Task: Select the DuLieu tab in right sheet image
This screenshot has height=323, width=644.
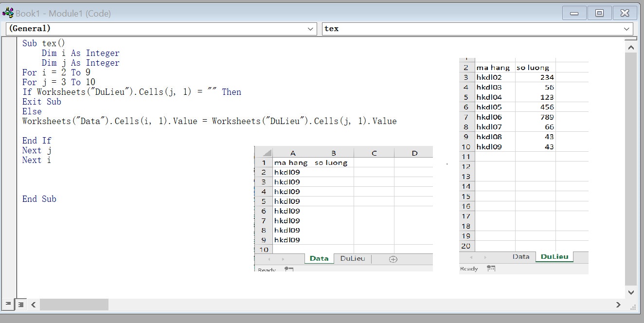Action: (x=555, y=256)
